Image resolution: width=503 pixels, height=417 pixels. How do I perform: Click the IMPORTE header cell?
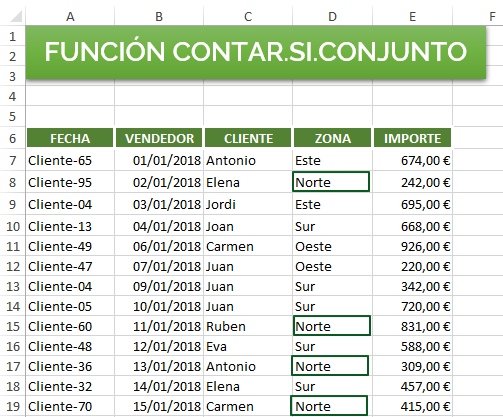412,138
